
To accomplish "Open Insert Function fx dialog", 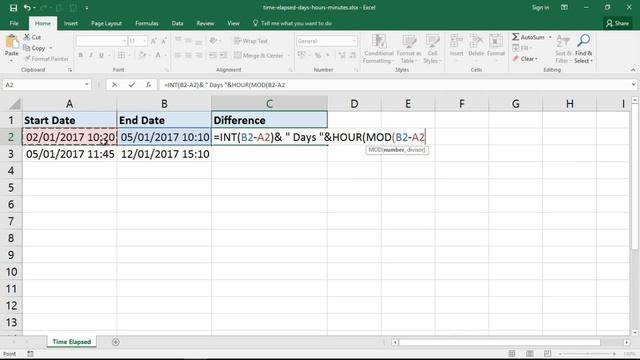I will tap(148, 85).
